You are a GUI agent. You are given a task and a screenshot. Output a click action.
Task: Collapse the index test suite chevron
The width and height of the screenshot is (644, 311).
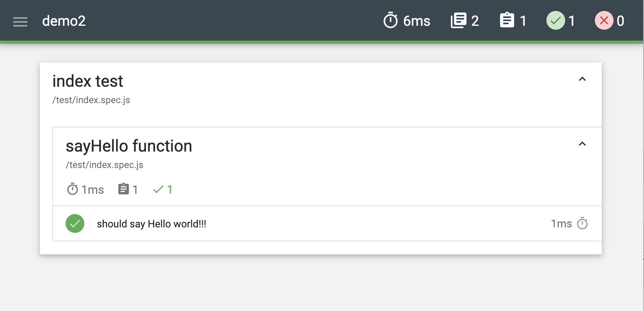pos(582,79)
